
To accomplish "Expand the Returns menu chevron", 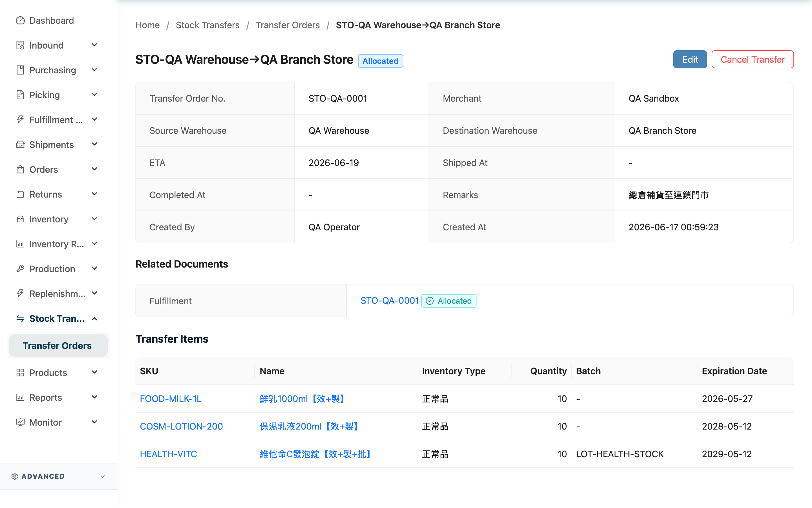I will pyautogui.click(x=95, y=194).
